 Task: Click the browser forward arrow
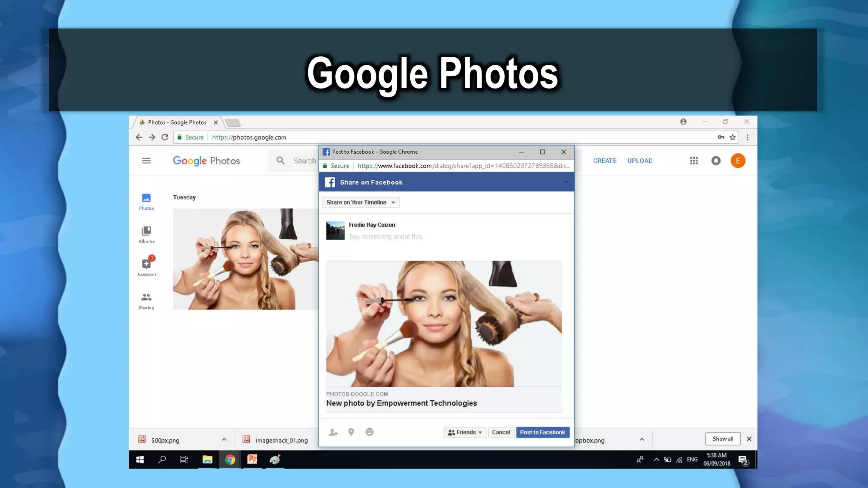[x=152, y=137]
